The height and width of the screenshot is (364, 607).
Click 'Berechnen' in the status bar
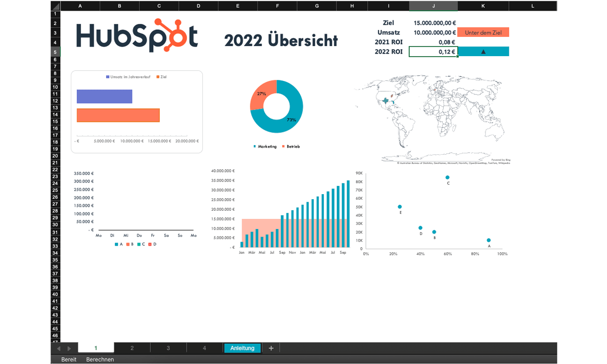[x=100, y=359]
